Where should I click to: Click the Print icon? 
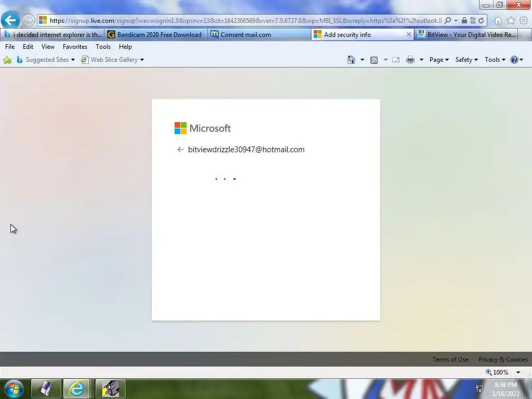[410, 60]
